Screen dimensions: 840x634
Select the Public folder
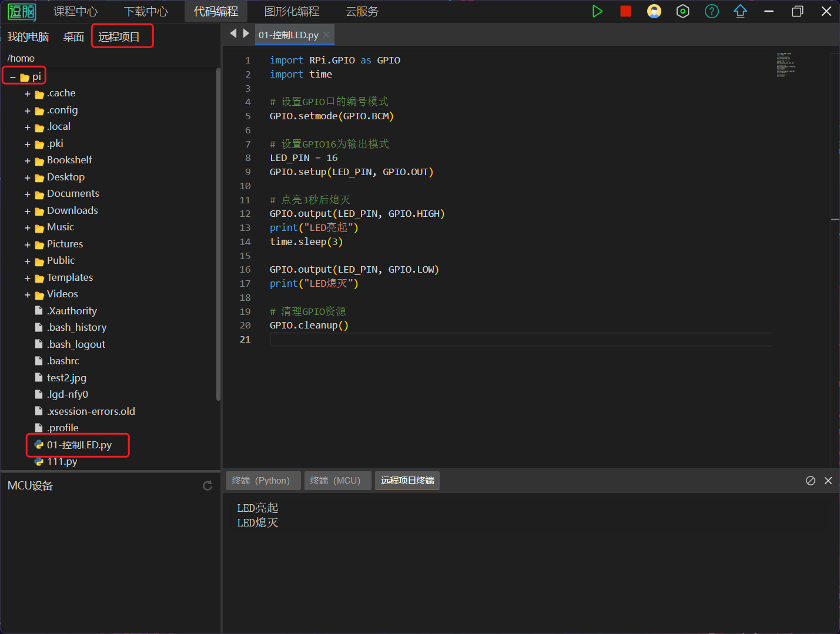(61, 260)
